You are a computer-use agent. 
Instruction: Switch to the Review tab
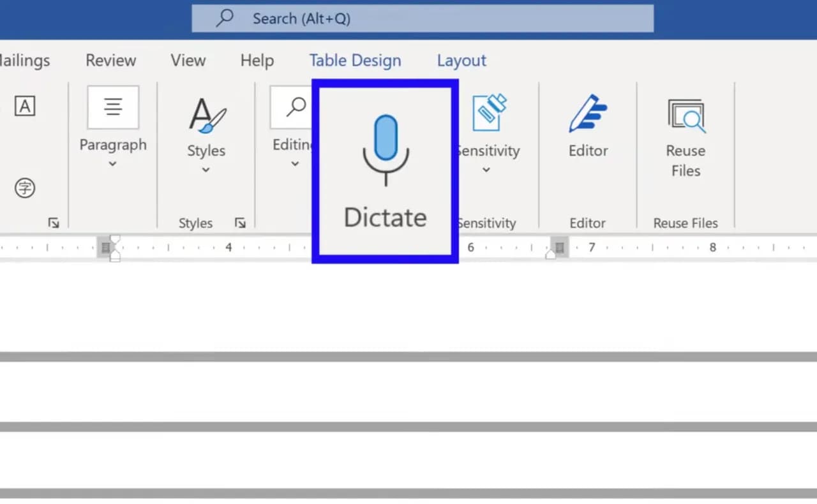110,61
